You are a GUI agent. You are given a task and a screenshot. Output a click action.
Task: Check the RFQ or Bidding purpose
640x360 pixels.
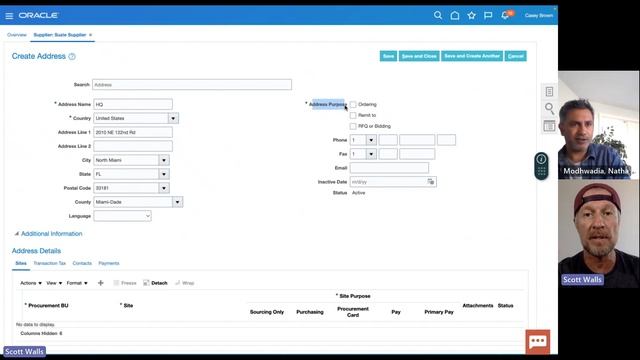pyautogui.click(x=353, y=126)
